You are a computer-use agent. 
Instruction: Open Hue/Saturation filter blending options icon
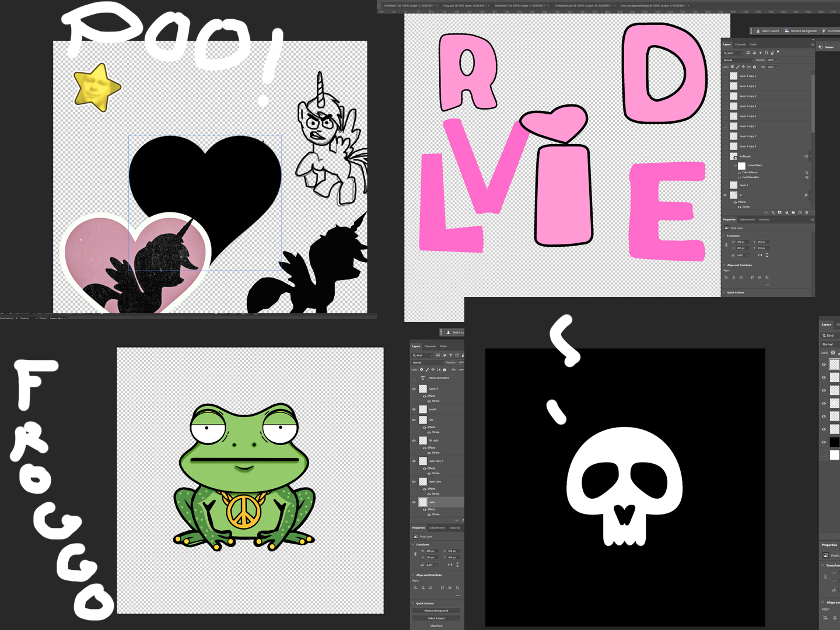pyautogui.click(x=807, y=177)
